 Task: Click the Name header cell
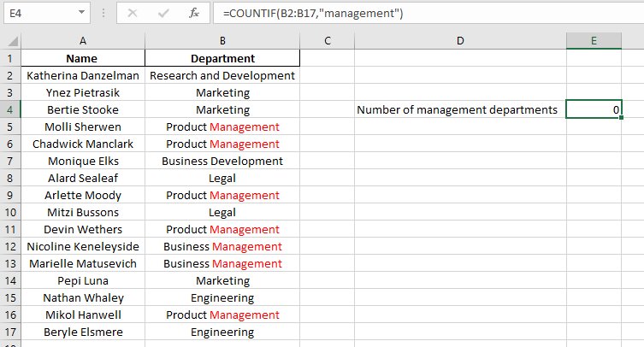pyautogui.click(x=83, y=58)
